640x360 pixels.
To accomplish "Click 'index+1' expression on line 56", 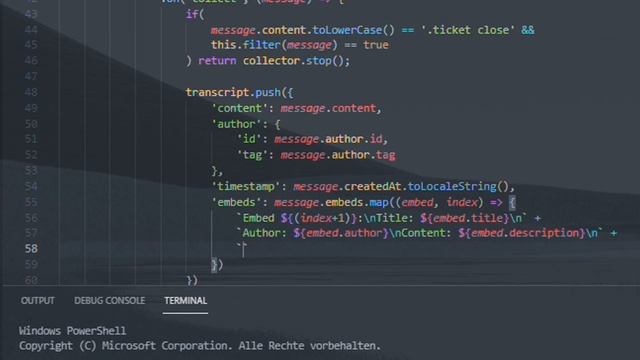I will [322, 218].
